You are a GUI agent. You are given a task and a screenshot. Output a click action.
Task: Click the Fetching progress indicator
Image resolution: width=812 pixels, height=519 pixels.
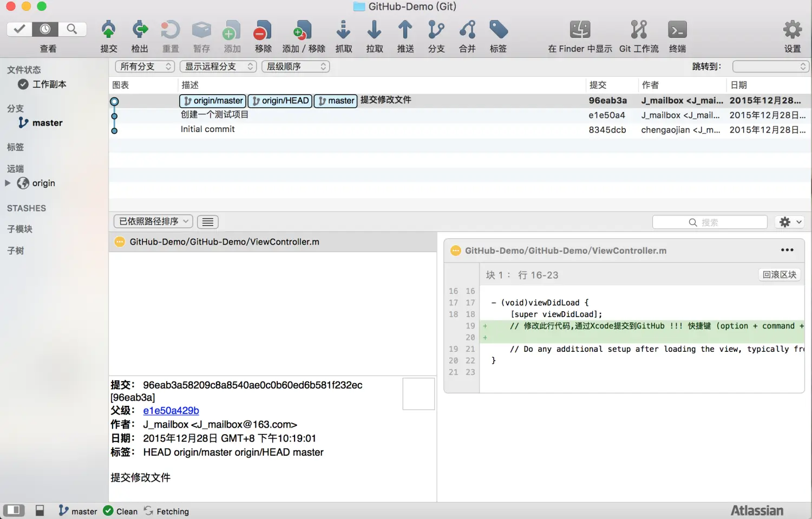pyautogui.click(x=166, y=511)
